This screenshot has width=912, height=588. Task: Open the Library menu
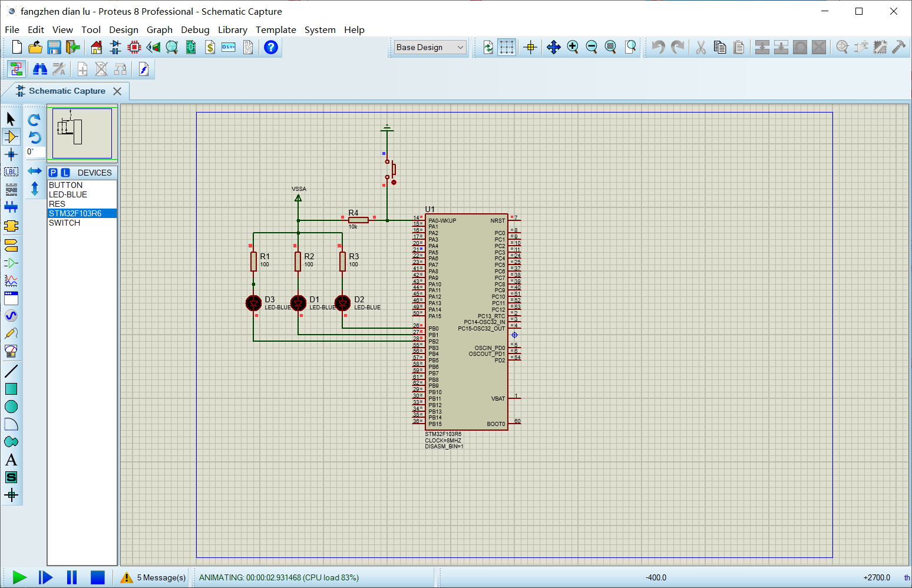[x=232, y=29]
